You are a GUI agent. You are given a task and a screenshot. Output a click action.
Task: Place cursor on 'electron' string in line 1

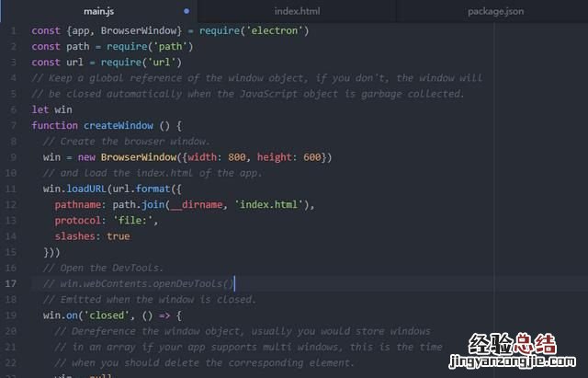(x=274, y=30)
